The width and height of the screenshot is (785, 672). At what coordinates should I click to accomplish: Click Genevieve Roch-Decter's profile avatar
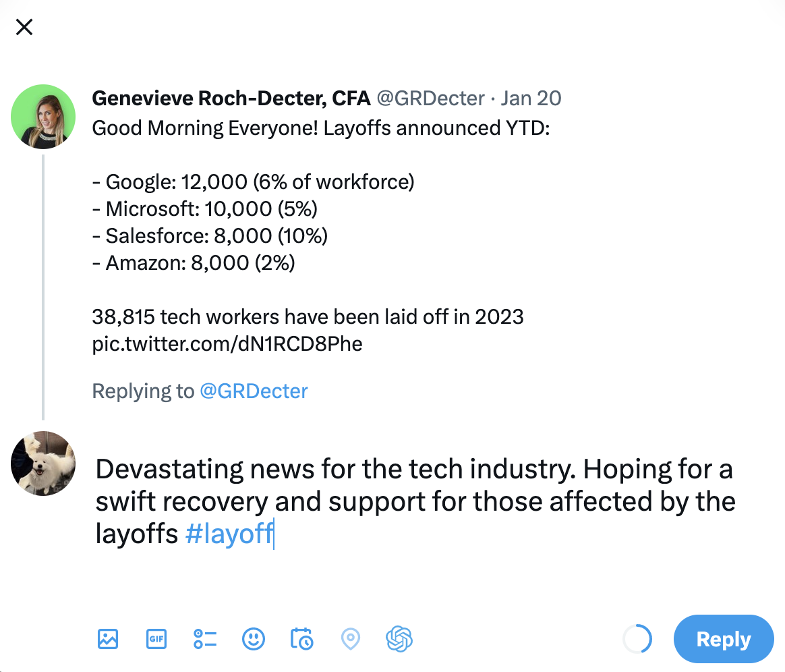[42, 116]
